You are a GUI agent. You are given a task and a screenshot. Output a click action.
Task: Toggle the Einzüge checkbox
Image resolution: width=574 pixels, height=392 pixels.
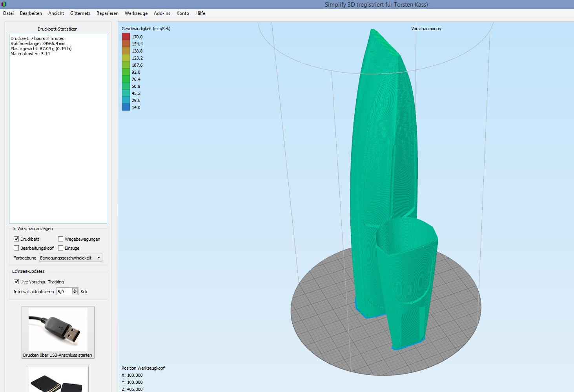click(x=61, y=248)
